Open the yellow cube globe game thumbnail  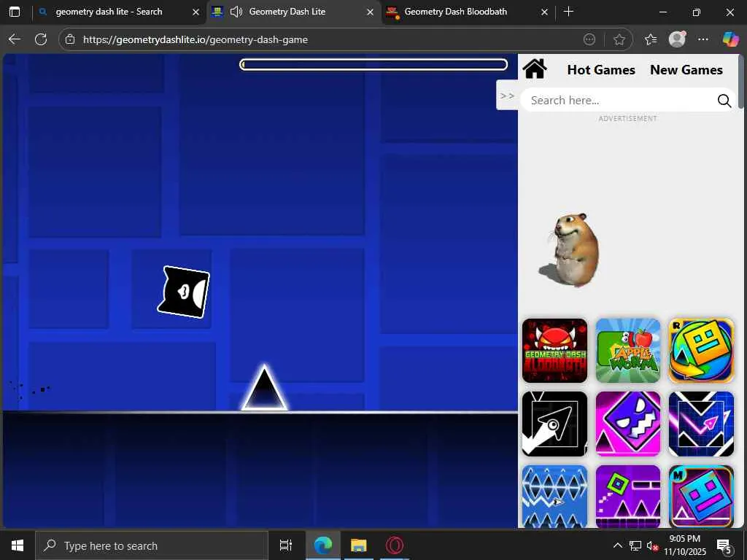[701, 351]
